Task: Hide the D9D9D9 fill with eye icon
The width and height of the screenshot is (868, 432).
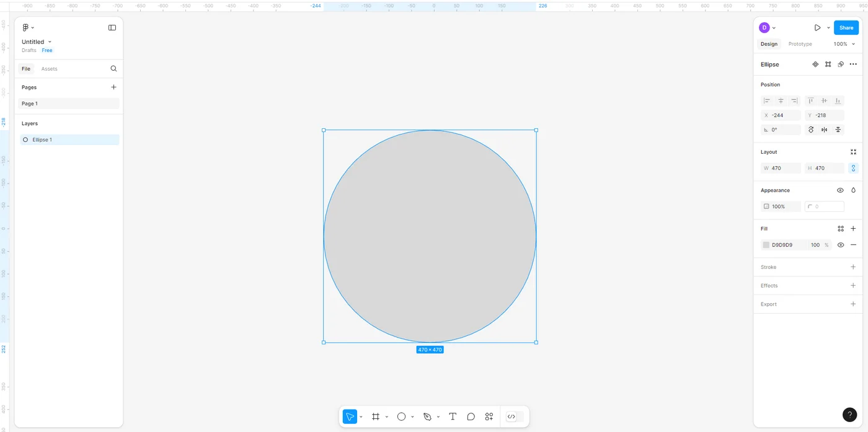Action: click(x=841, y=245)
